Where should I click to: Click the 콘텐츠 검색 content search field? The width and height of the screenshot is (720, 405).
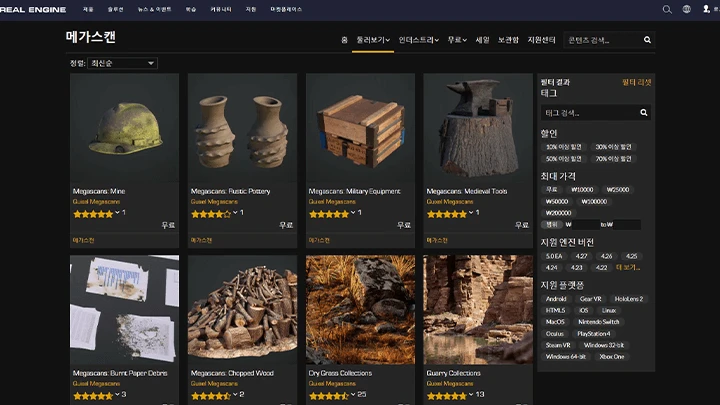[x=602, y=40]
